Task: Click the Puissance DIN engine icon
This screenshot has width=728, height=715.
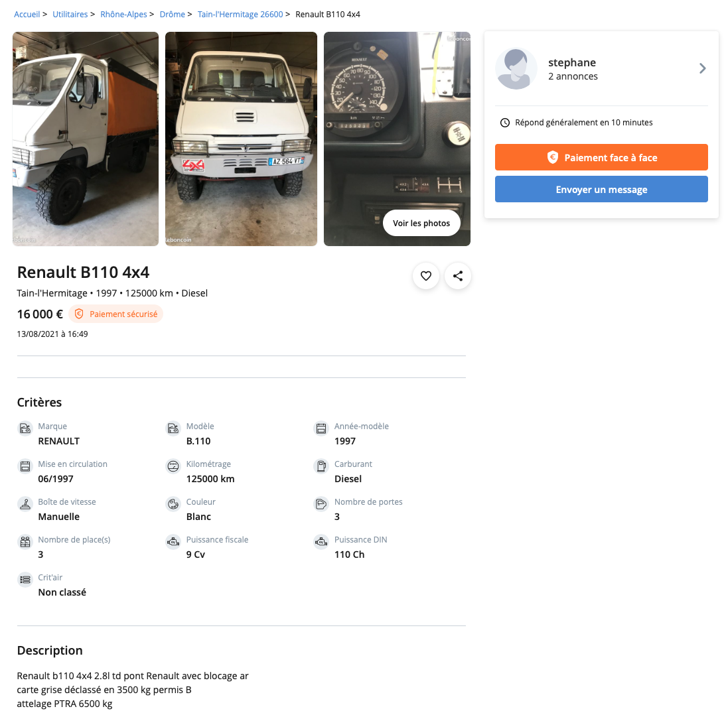Action: pos(321,542)
